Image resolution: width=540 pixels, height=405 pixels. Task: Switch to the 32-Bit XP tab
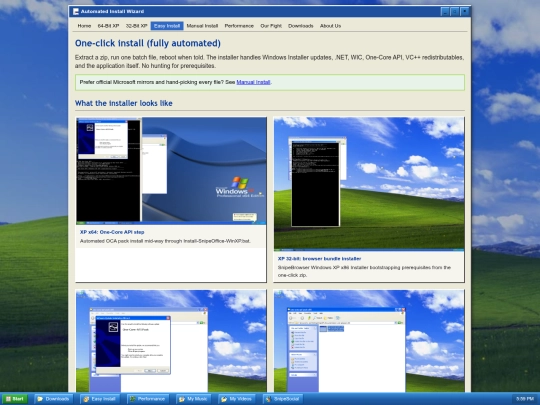(x=136, y=26)
